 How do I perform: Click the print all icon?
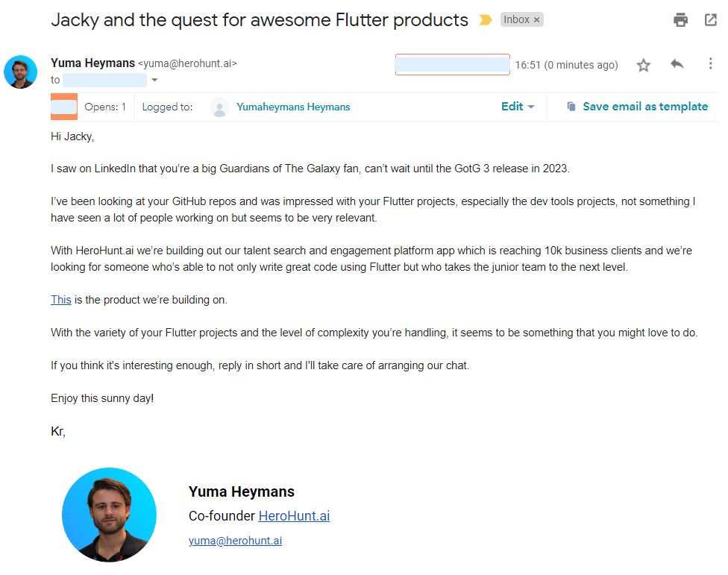click(680, 20)
